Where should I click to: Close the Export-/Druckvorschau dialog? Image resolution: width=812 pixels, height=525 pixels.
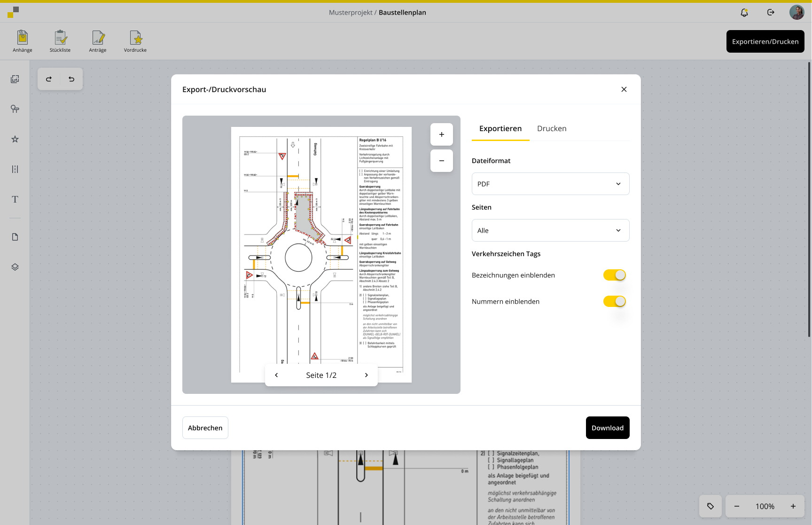tap(624, 89)
